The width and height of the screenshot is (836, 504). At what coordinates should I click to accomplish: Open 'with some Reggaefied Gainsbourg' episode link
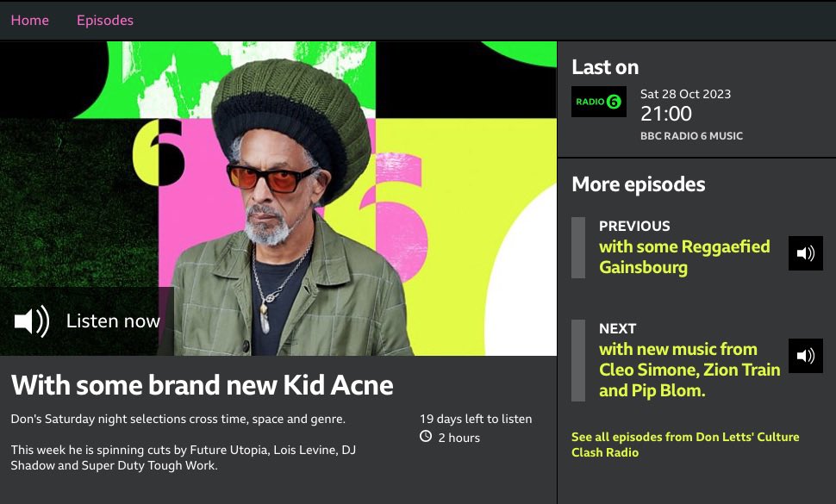pyautogui.click(x=684, y=257)
